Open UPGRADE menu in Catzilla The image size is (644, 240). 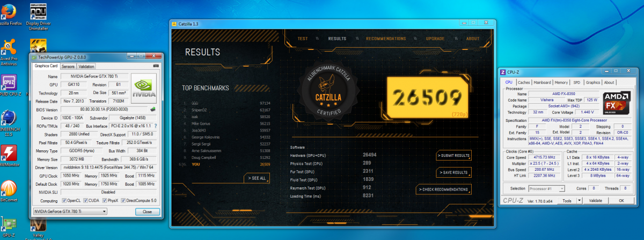click(x=435, y=39)
